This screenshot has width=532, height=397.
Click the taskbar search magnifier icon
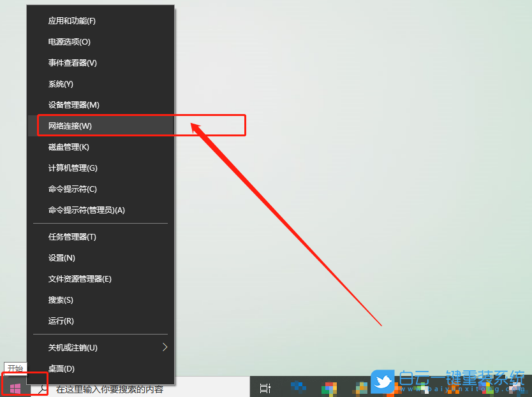[41, 389]
